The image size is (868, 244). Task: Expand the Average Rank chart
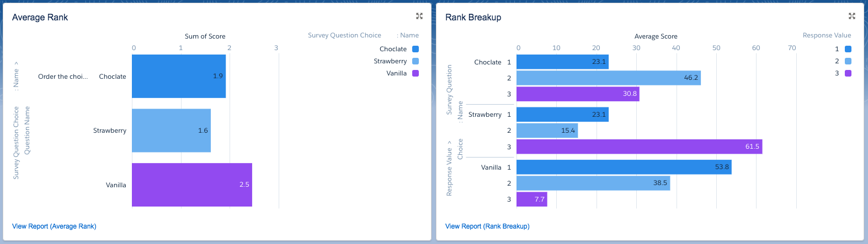click(x=419, y=17)
